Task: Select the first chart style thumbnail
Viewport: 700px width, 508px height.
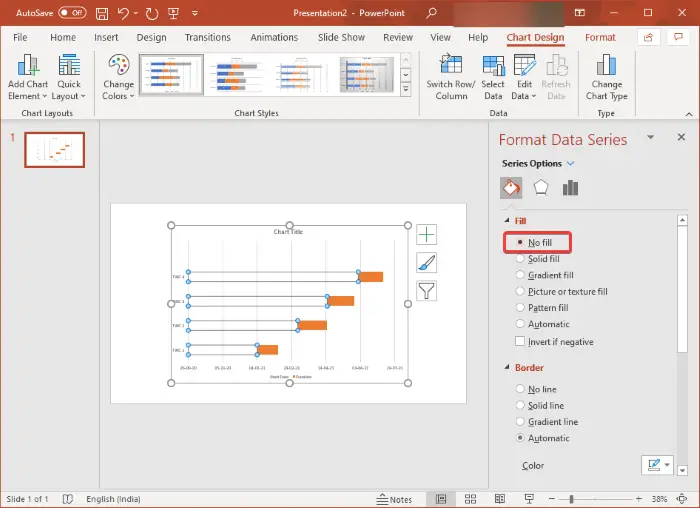Action: (171, 75)
